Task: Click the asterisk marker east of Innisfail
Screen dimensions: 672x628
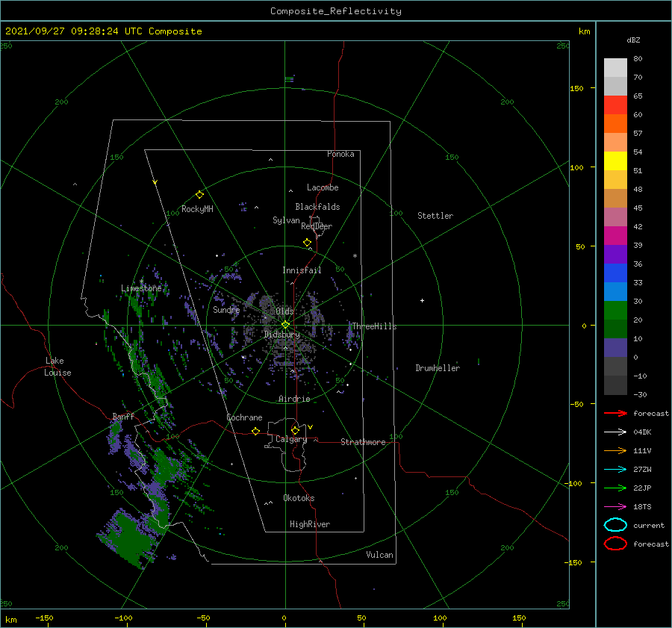Action: coord(355,256)
